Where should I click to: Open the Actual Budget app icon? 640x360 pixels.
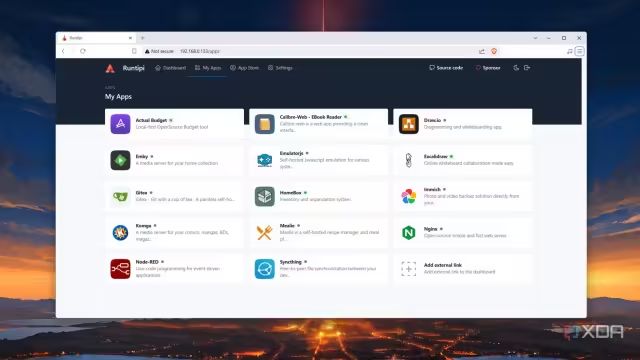pyautogui.click(x=120, y=124)
